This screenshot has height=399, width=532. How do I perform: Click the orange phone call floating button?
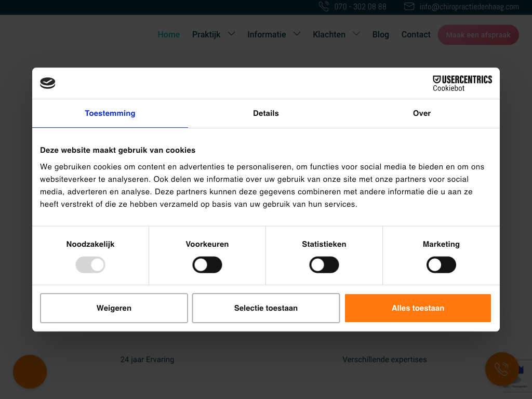tap(502, 369)
